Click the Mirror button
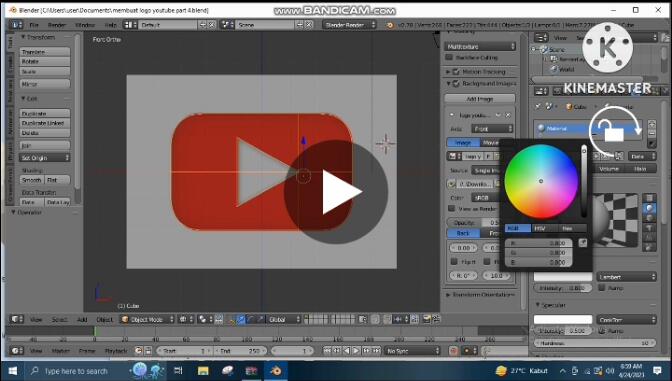Viewport: 672px width, 381px height. 45,84
